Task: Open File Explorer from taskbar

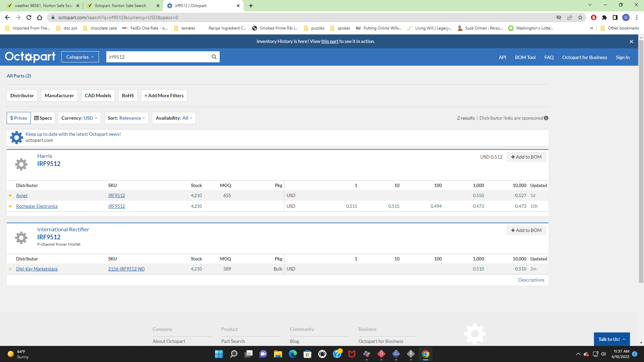Action: [278, 354]
